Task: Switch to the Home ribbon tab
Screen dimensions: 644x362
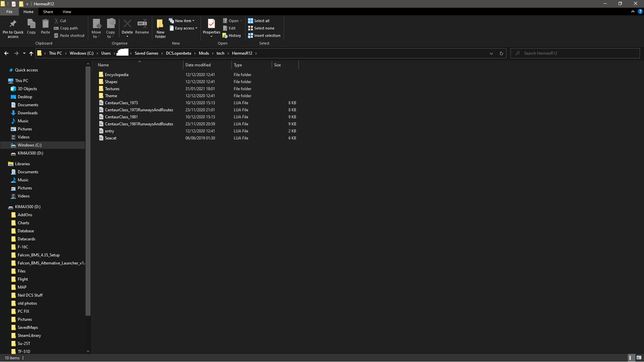Action: (28, 12)
